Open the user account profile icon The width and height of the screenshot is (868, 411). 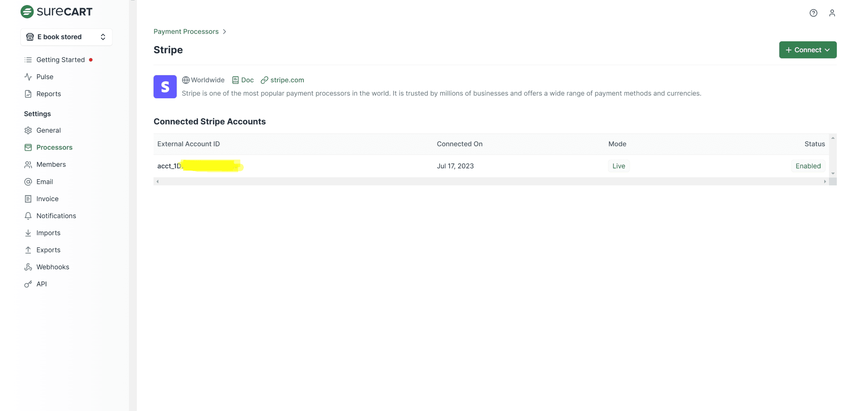pyautogui.click(x=832, y=13)
